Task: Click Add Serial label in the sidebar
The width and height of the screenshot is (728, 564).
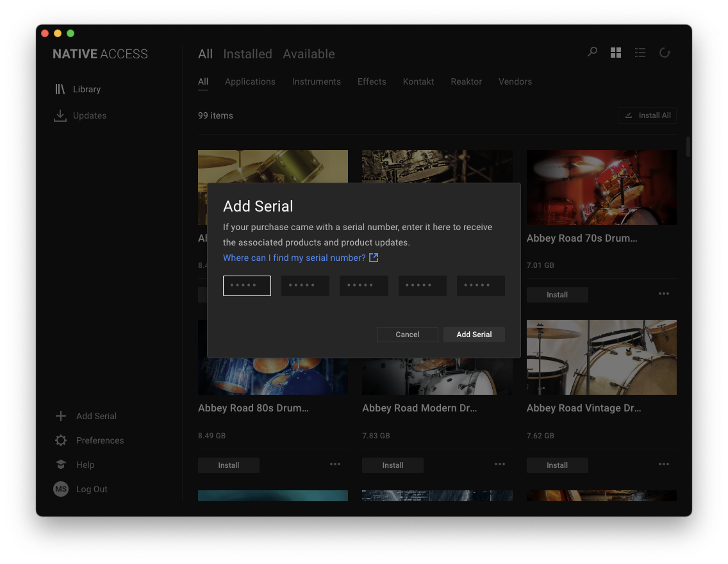Action: pos(96,416)
